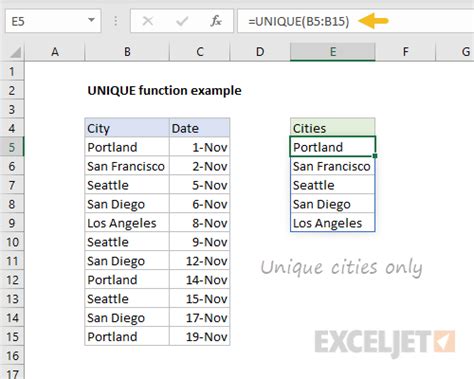Click the formula bar with =UNIQUE(B5:B15)

(356, 21)
